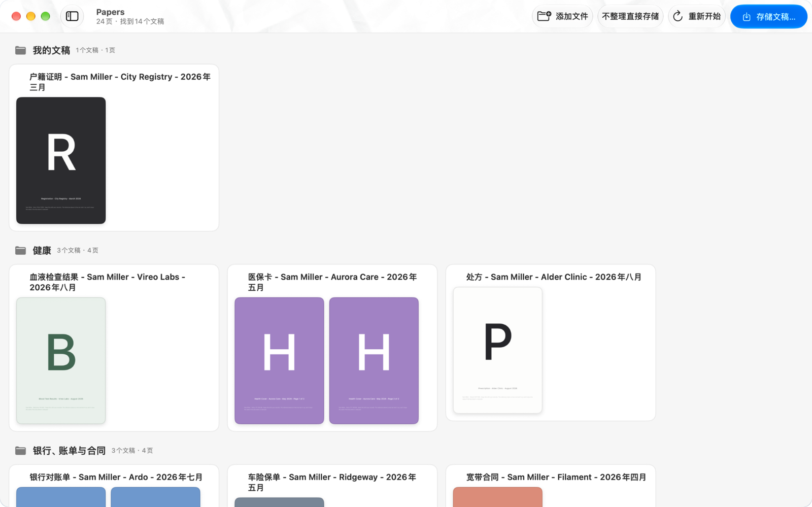Click title 血液检查结果 - Sam Miller - Vireo Labs
Viewport: 812px width, 507px height.
point(108,282)
